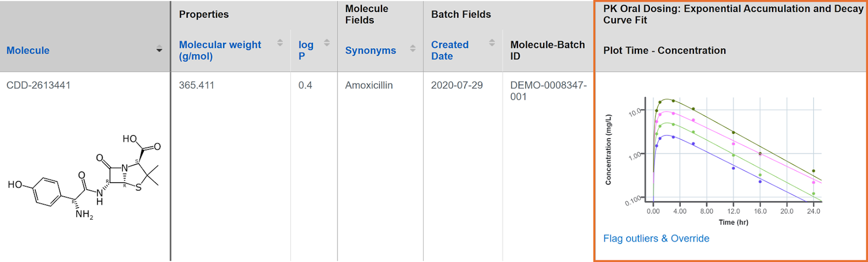Click the log P sort arrows
This screenshot has height=262, width=868.
click(327, 42)
